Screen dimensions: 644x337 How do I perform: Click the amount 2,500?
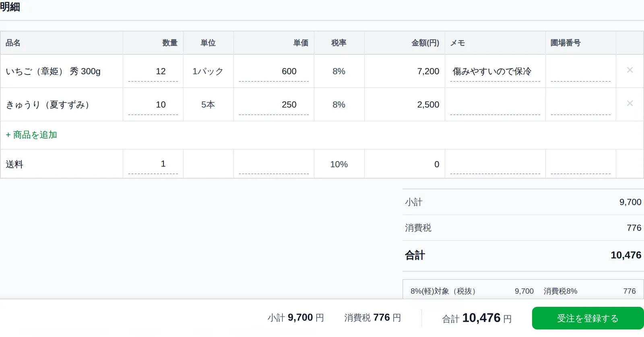pos(428,105)
